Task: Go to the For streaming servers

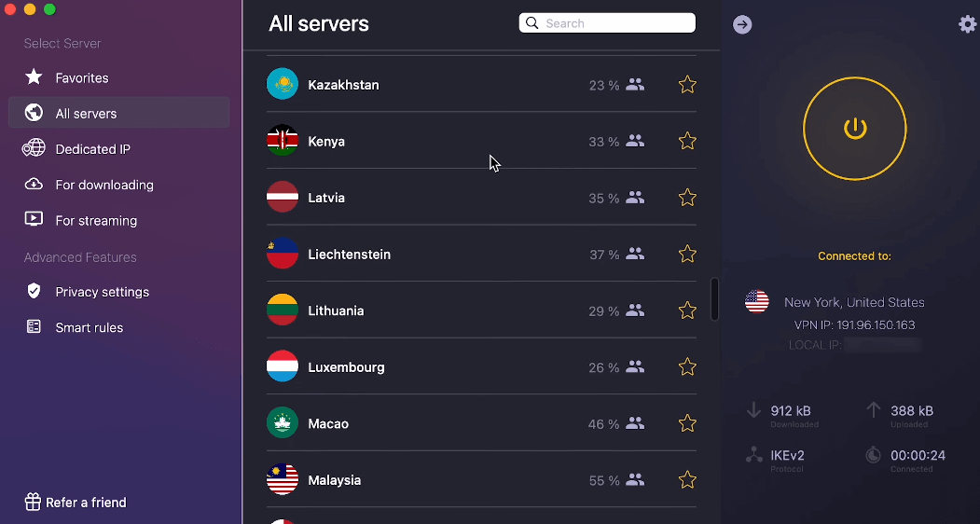Action: coord(96,221)
